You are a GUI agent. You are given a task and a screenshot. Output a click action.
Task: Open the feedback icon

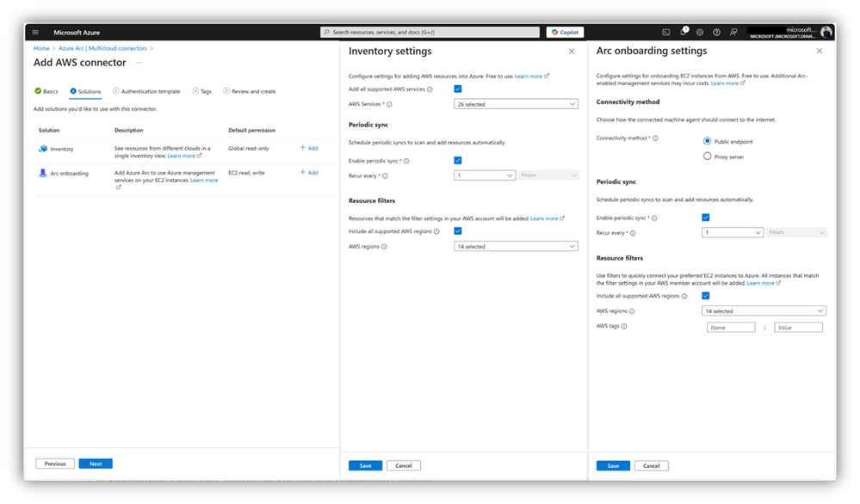733,33
